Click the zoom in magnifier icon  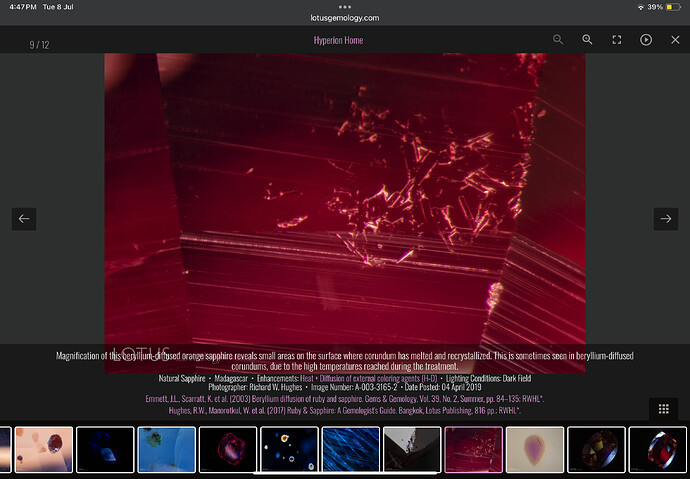587,40
